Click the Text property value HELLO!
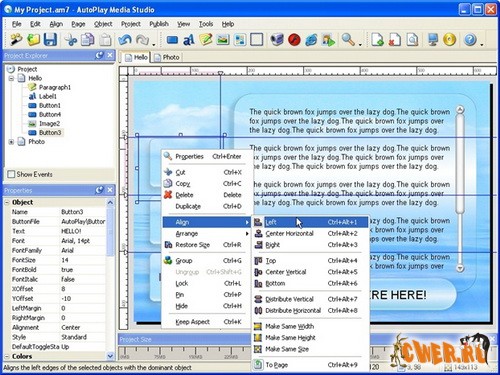Viewport: 500px width, 375px height. pos(82,231)
